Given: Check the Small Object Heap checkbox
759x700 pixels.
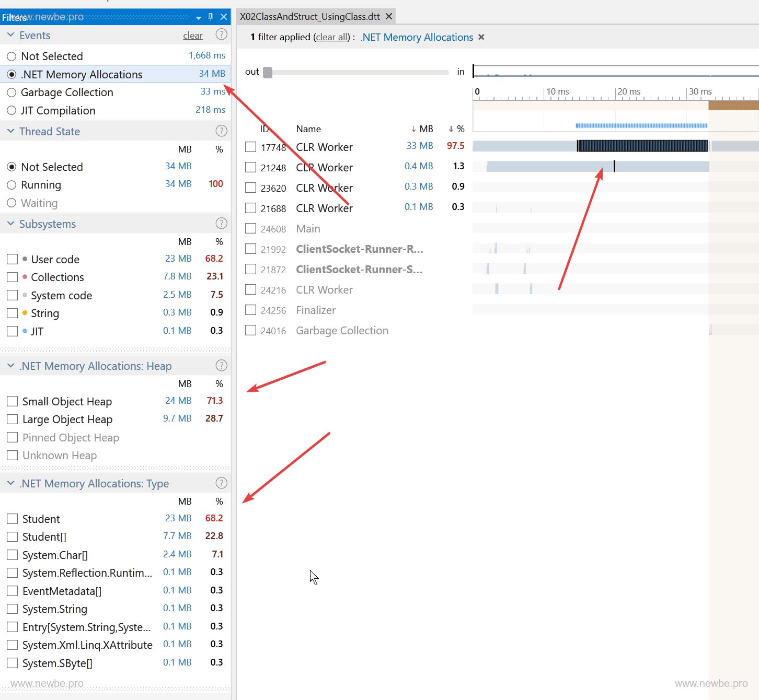Looking at the screenshot, I should tap(13, 401).
